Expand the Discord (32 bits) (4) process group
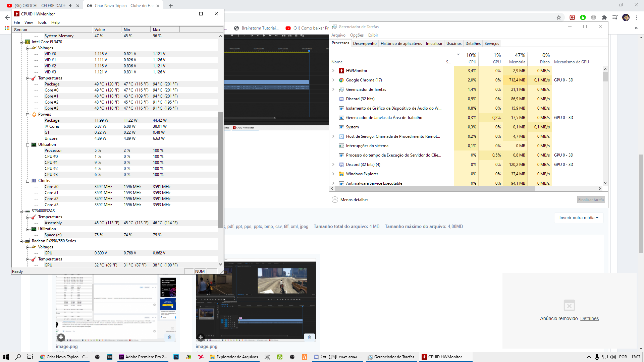This screenshot has height=362, width=644. 333,165
